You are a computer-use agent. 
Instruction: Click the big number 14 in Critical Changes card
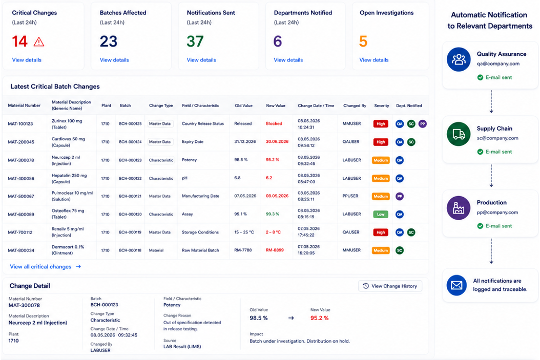point(20,42)
